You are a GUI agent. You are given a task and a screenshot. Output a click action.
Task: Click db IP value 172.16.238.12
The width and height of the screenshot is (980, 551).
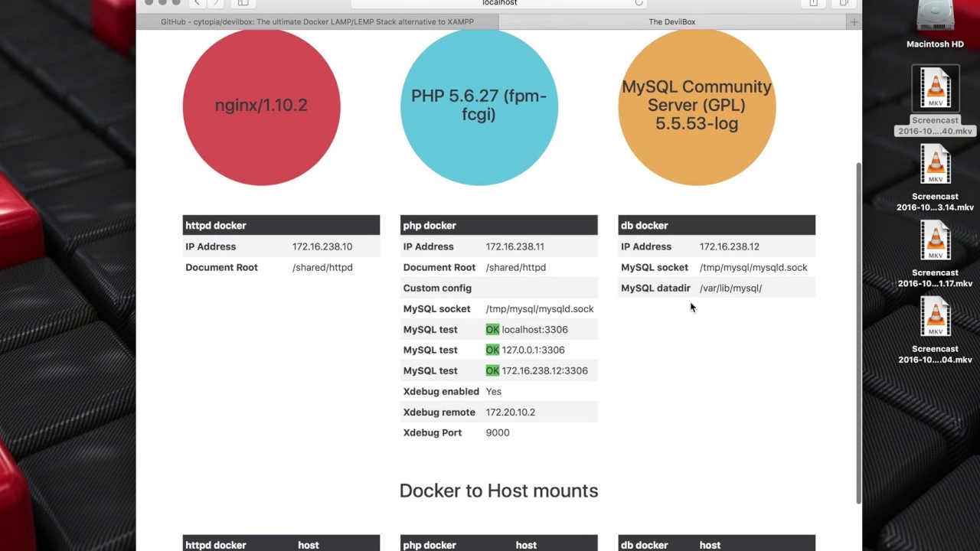[x=729, y=246]
